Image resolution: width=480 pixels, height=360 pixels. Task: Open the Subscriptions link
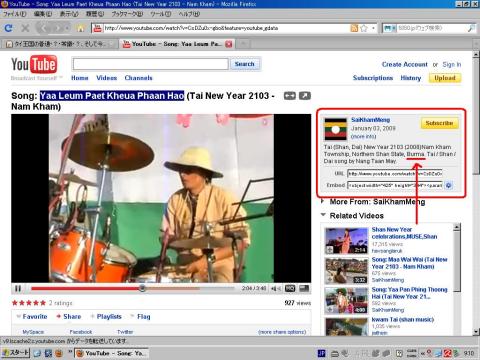[373, 78]
